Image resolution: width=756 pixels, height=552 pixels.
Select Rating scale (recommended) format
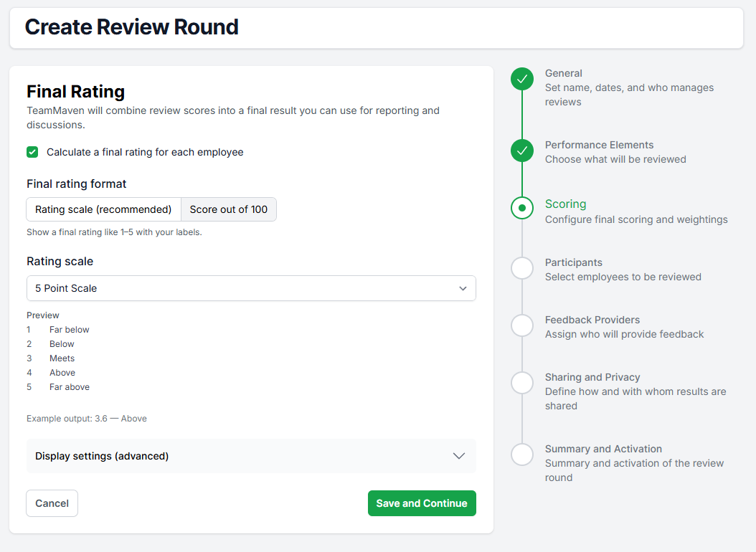103,209
